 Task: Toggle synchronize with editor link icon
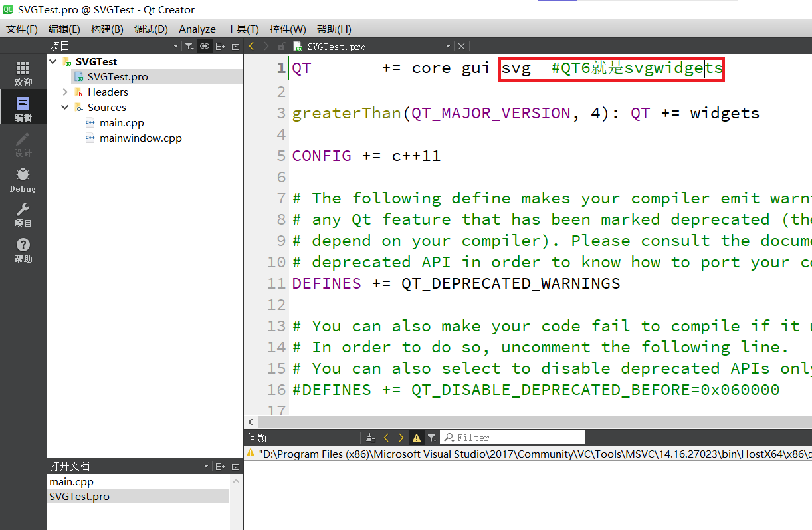[x=205, y=46]
